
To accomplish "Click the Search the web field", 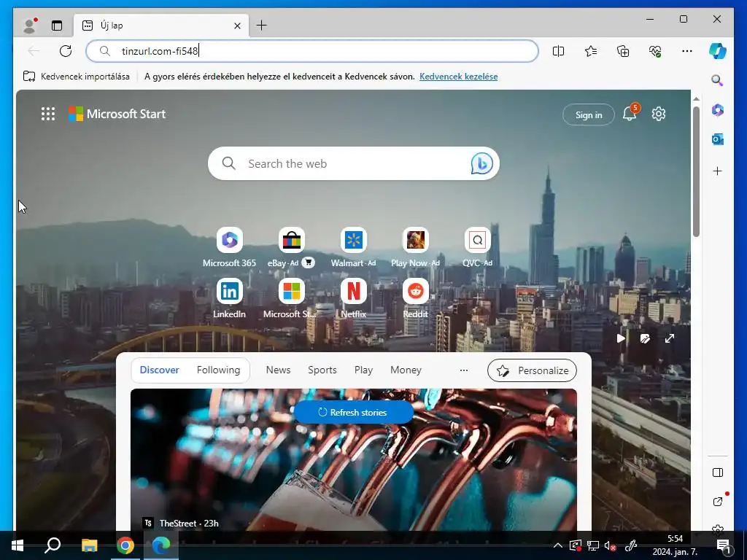I will tap(354, 163).
